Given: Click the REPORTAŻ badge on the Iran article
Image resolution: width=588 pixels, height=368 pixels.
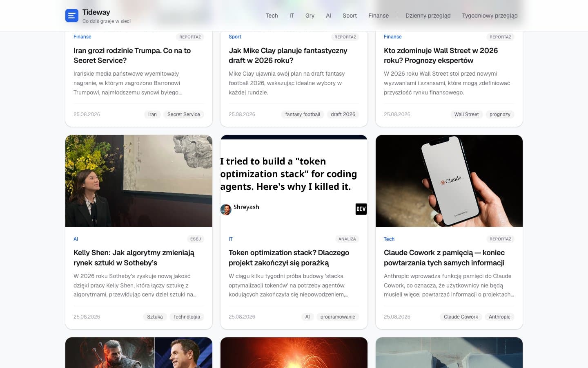Looking at the screenshot, I should point(190,37).
